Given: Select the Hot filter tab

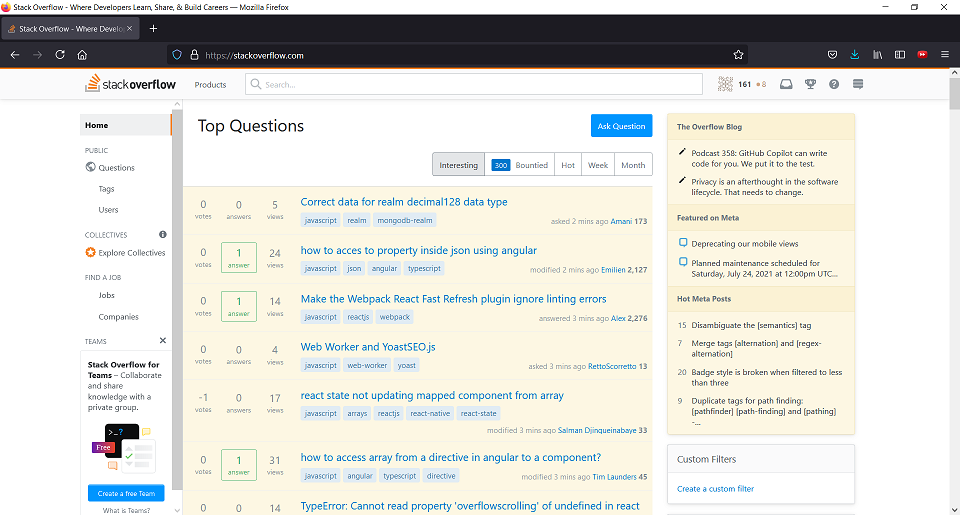Looking at the screenshot, I should pos(568,165).
